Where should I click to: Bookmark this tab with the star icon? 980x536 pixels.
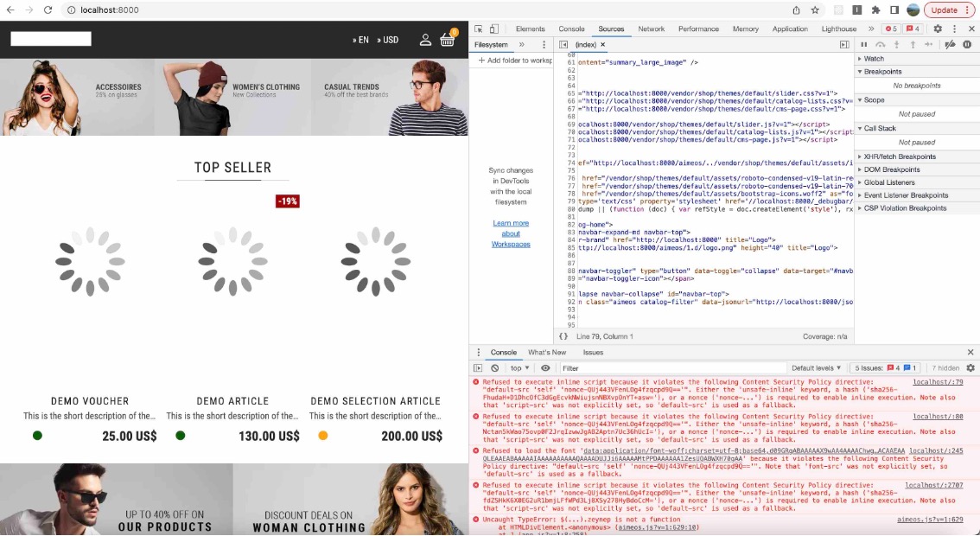815,10
